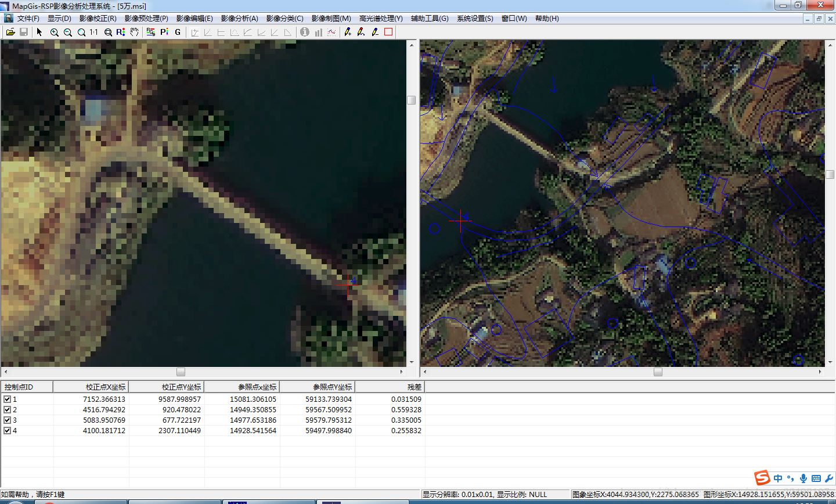Click the fit-to-window magnifier icon
The image size is (836, 504).
(108, 32)
